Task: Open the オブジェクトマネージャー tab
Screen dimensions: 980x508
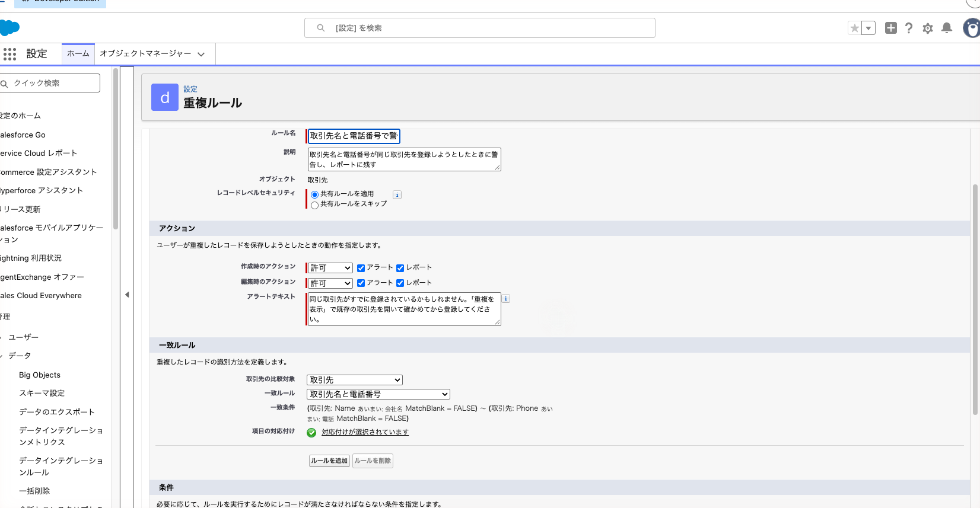Action: (x=145, y=53)
